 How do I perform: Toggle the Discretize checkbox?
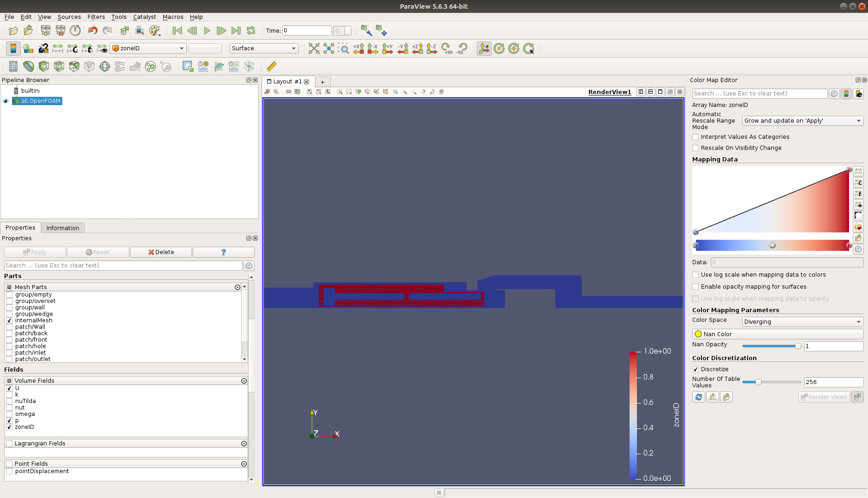(x=696, y=369)
